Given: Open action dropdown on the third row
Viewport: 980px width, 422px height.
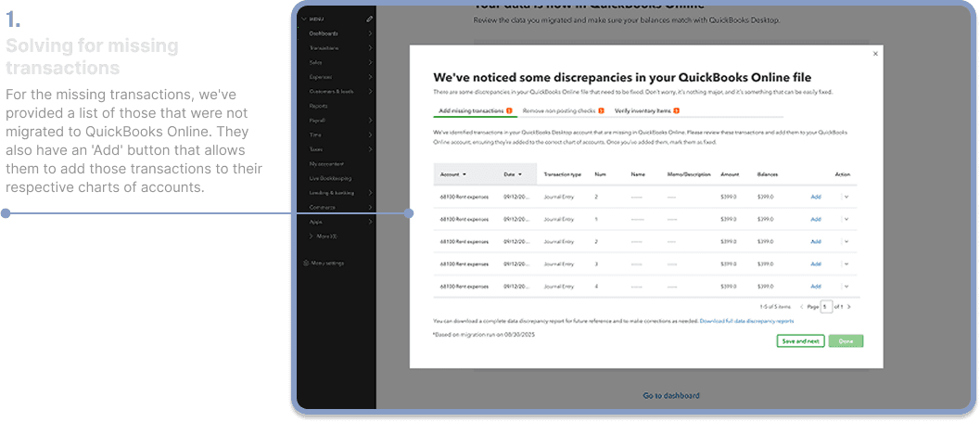Looking at the screenshot, I should tap(846, 241).
